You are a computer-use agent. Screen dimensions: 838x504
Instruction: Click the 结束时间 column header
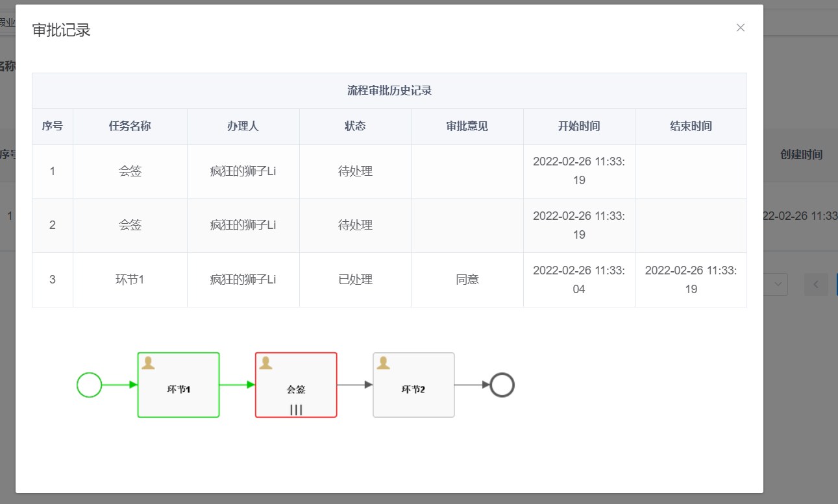coord(691,126)
